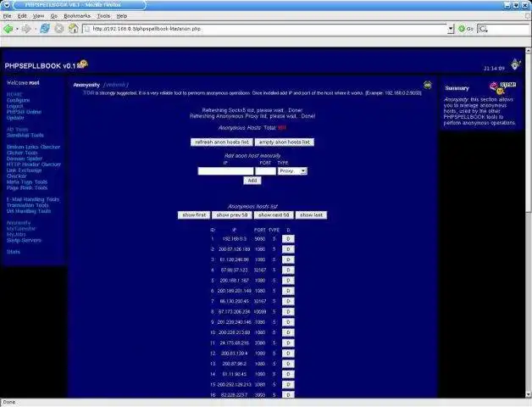This screenshot has height=407, width=532.
Task: Click the wizard icon above the clock
Action: [516, 64]
